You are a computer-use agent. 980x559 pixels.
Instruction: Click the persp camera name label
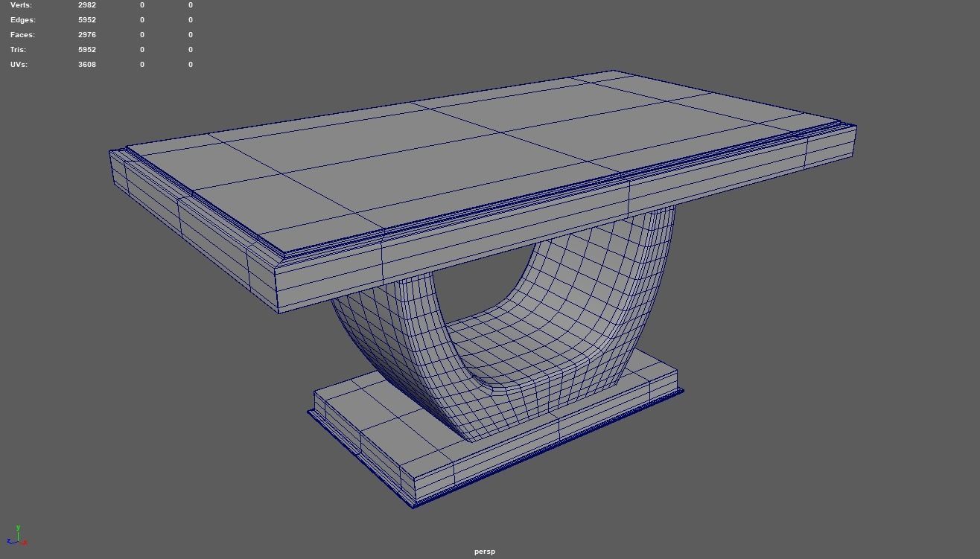pos(485,552)
